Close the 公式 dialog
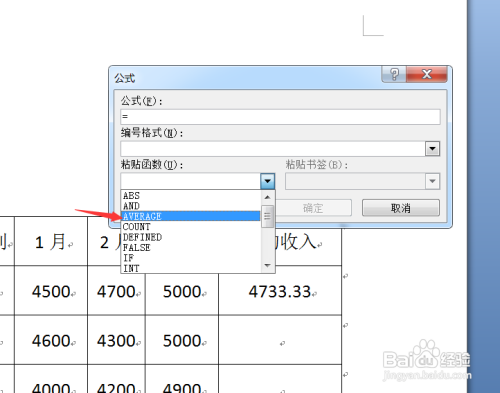Screen dimensions: 500x393 tap(427, 74)
